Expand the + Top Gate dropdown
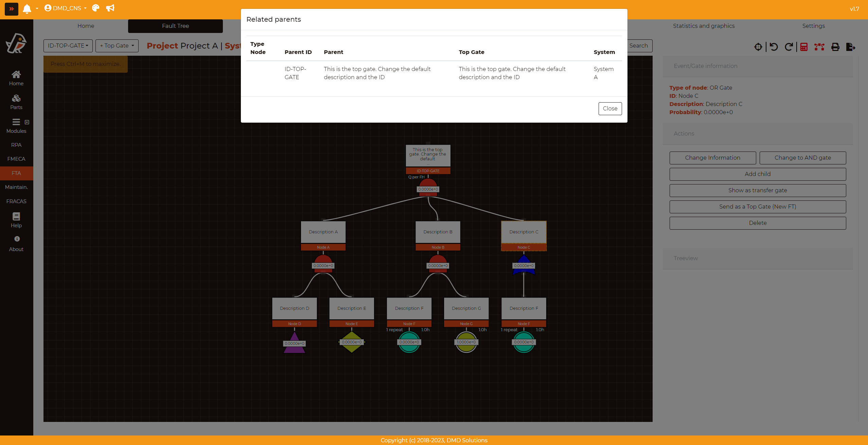868x445 pixels. click(117, 46)
